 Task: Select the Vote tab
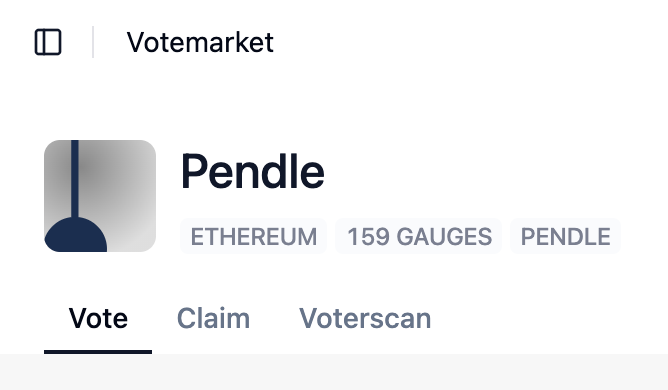[x=98, y=318]
